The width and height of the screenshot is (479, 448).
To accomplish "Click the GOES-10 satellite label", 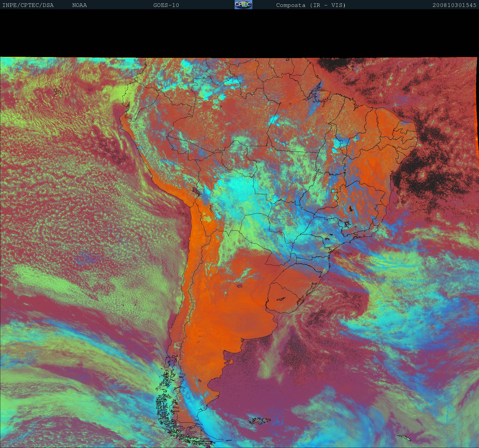I will pyautogui.click(x=166, y=5).
